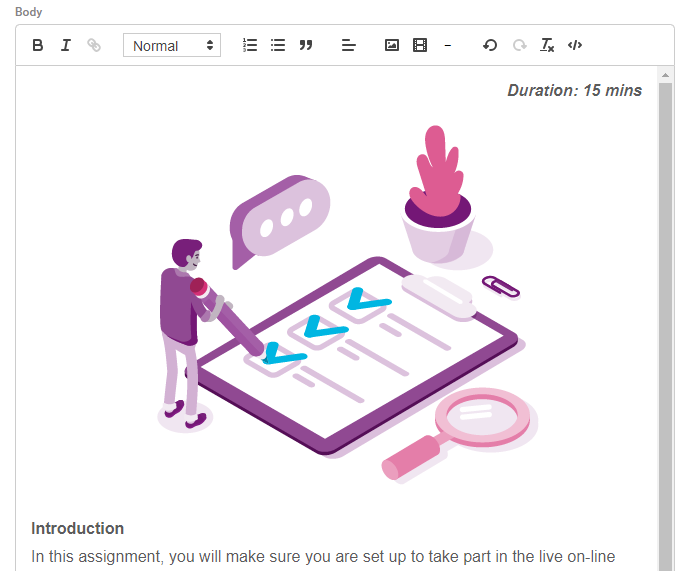Select the checklist illustration image
Image resolution: width=682 pixels, height=571 pixels.
click(x=340, y=300)
